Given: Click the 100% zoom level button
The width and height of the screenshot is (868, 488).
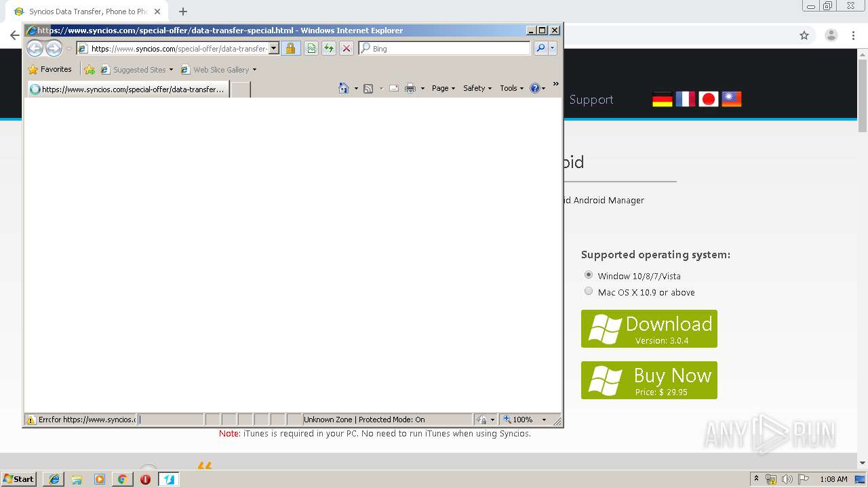Looking at the screenshot, I should point(517,420).
